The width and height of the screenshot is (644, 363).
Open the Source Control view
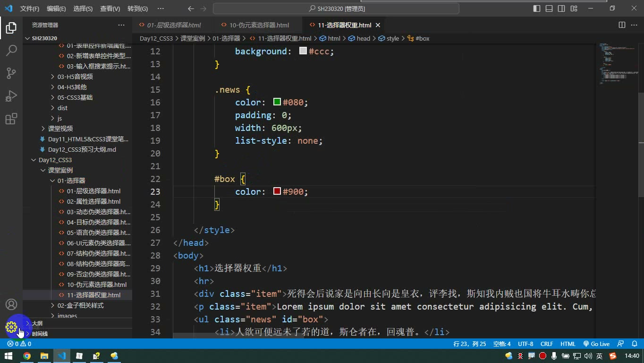tap(11, 73)
